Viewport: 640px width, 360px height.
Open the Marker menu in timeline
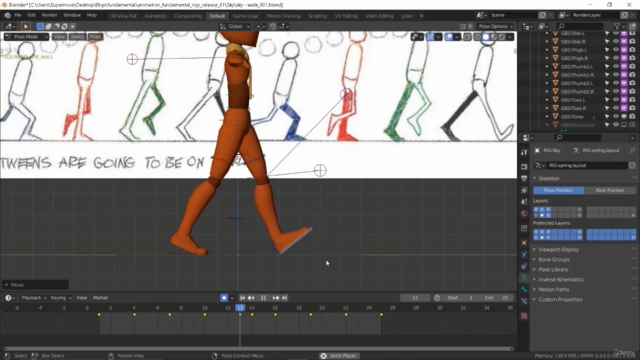(100, 298)
